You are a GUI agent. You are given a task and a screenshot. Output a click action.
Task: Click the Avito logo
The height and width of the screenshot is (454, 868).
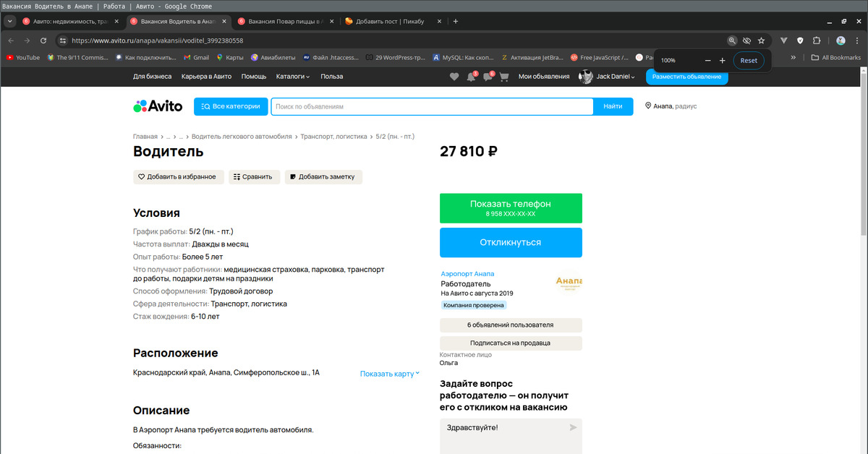(x=159, y=106)
